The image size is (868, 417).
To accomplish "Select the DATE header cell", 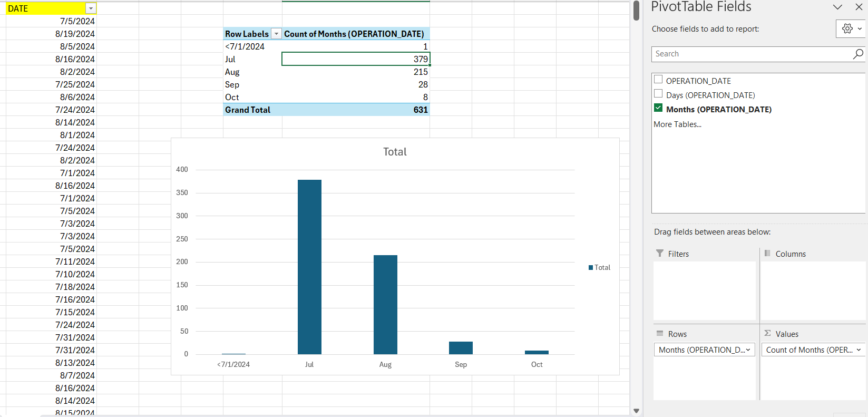I will click(51, 8).
